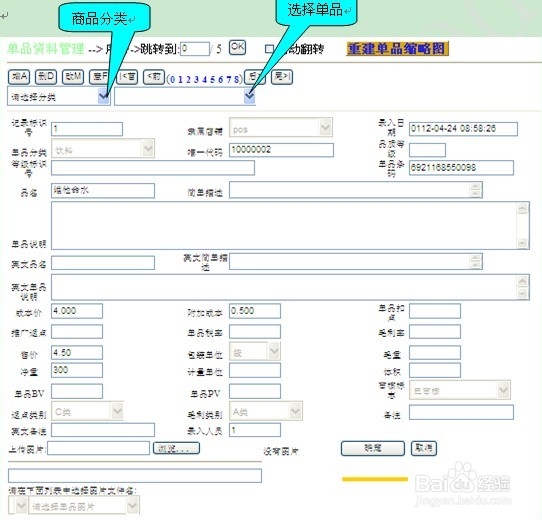Open page link 5 in pager
Screen dimensions: 542x520
tap(212, 80)
